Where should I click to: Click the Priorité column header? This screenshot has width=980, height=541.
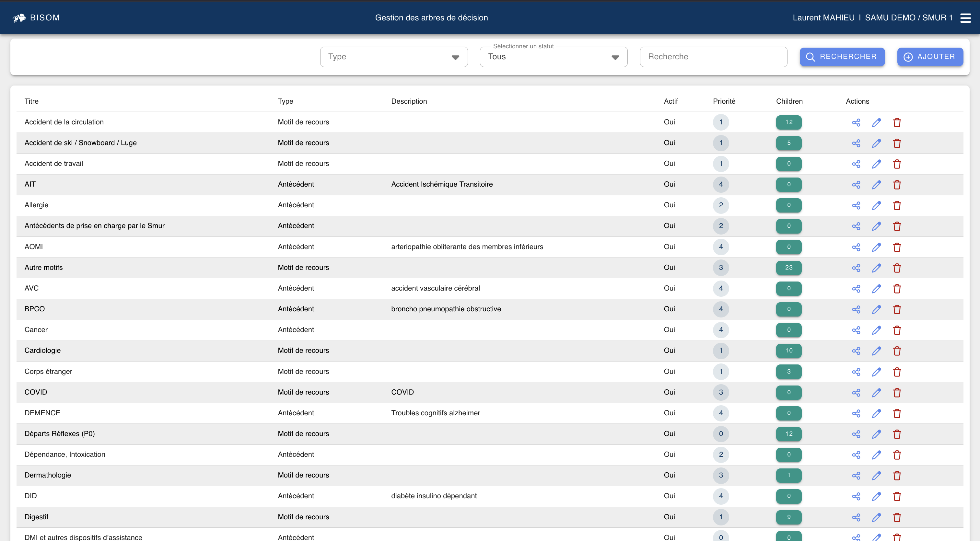(724, 101)
